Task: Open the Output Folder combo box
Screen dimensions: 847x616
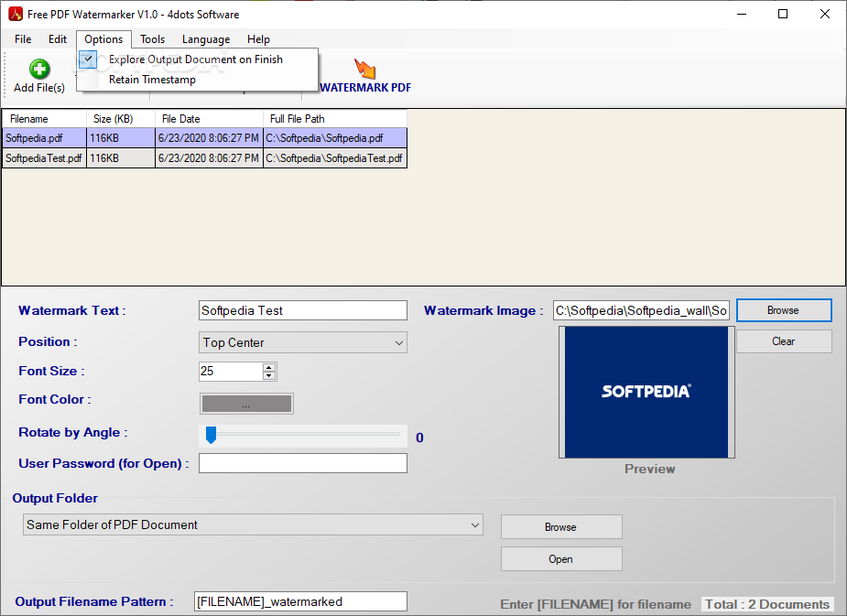Action: click(x=253, y=524)
